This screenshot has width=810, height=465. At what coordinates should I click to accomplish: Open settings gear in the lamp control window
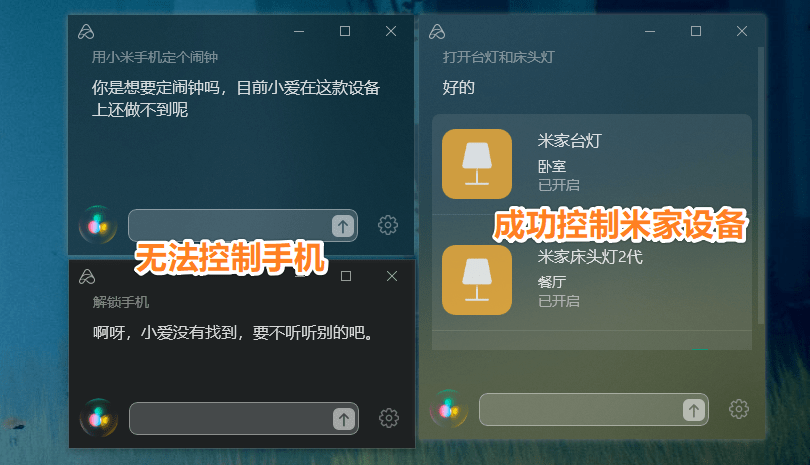click(739, 409)
